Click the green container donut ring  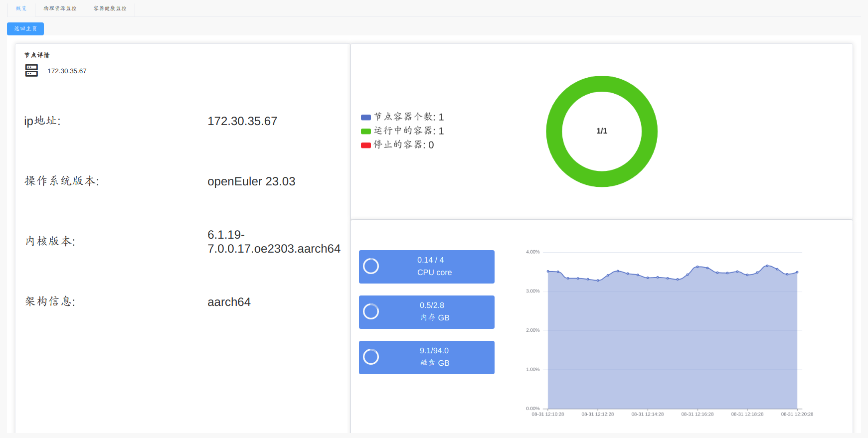pyautogui.click(x=602, y=84)
